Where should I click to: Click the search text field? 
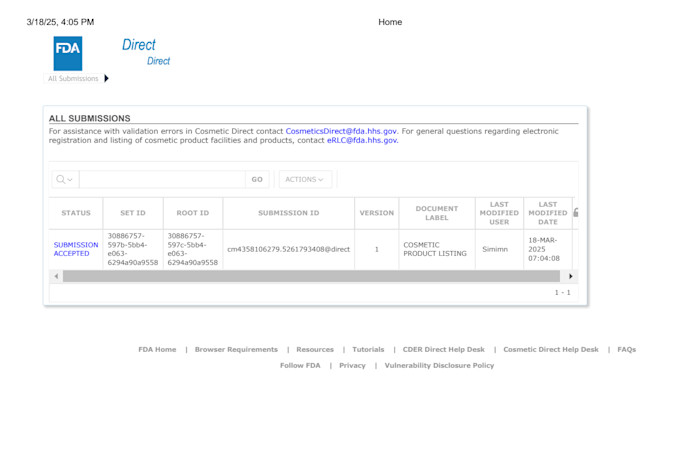(162, 179)
